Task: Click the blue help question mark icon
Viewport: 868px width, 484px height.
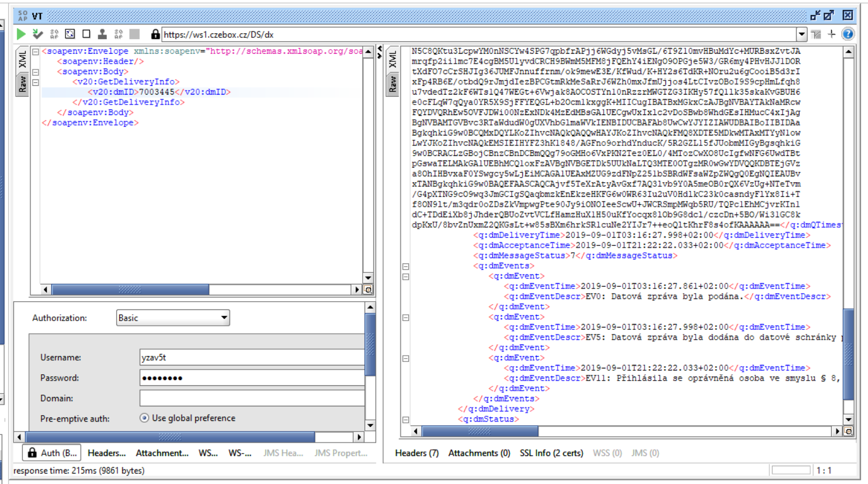Action: pyautogui.click(x=848, y=34)
